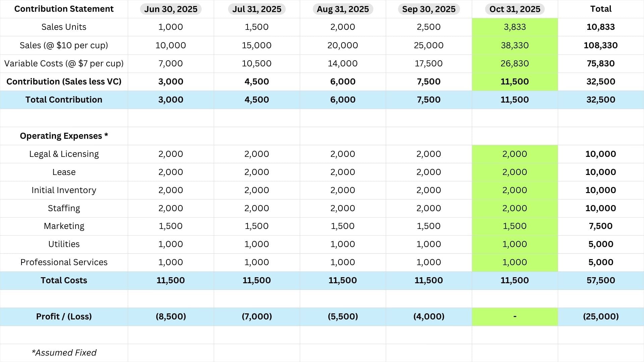644x362 pixels.
Task: Select total Sales Units value 10,833
Action: (x=600, y=27)
